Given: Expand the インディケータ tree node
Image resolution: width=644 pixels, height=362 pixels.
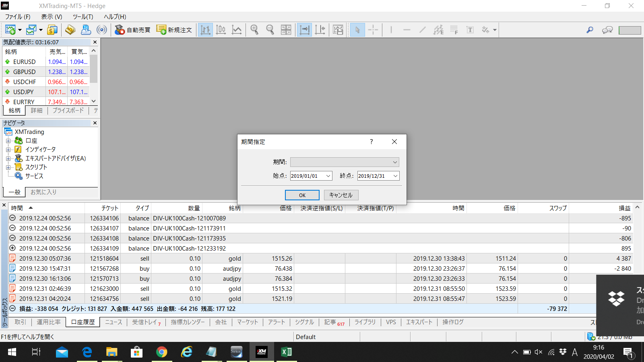Looking at the screenshot, I should pos(8,150).
